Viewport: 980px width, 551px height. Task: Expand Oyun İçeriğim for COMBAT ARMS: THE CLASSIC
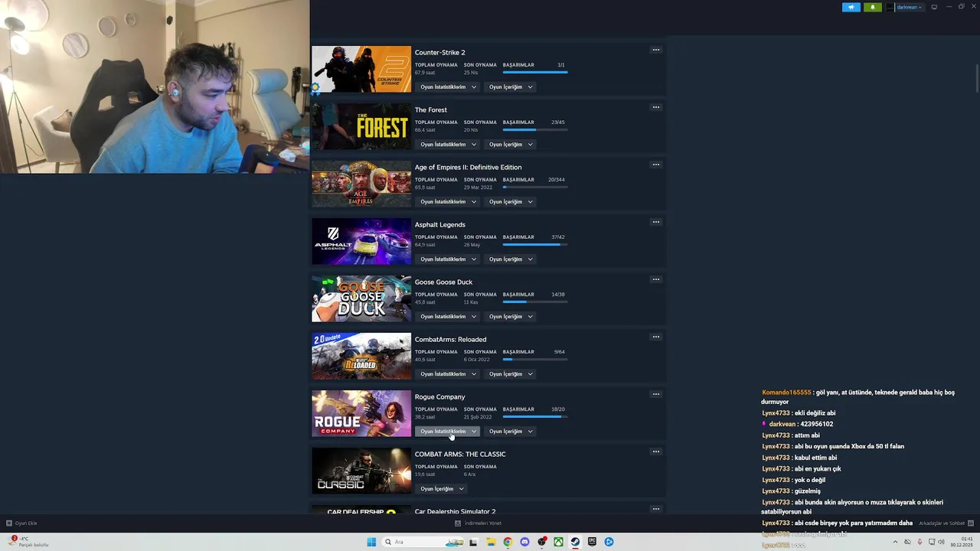pyautogui.click(x=442, y=489)
